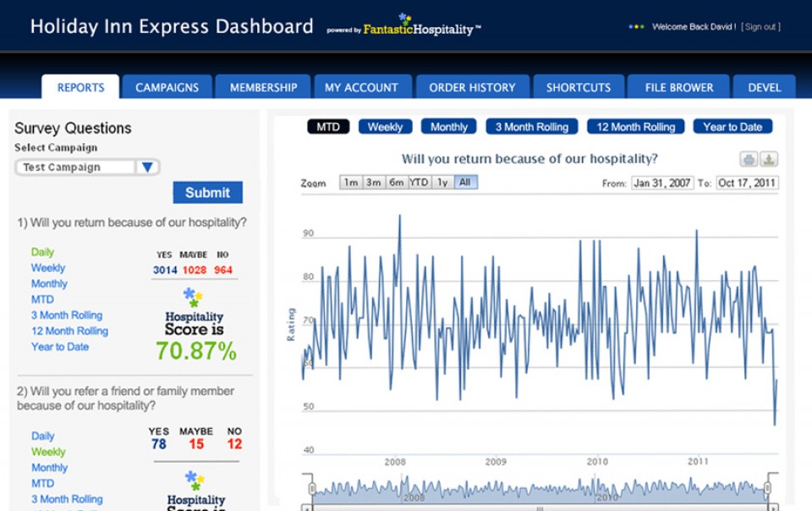Click the download chart icon

coord(769,159)
